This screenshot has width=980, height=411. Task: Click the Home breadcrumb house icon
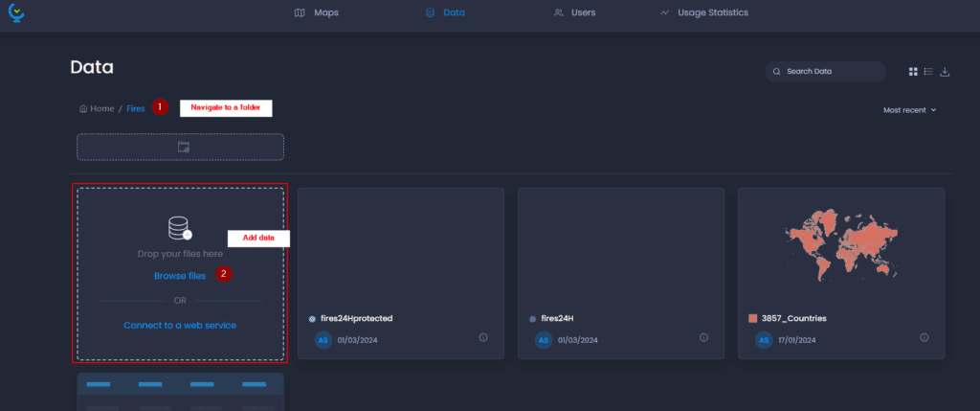(x=83, y=109)
